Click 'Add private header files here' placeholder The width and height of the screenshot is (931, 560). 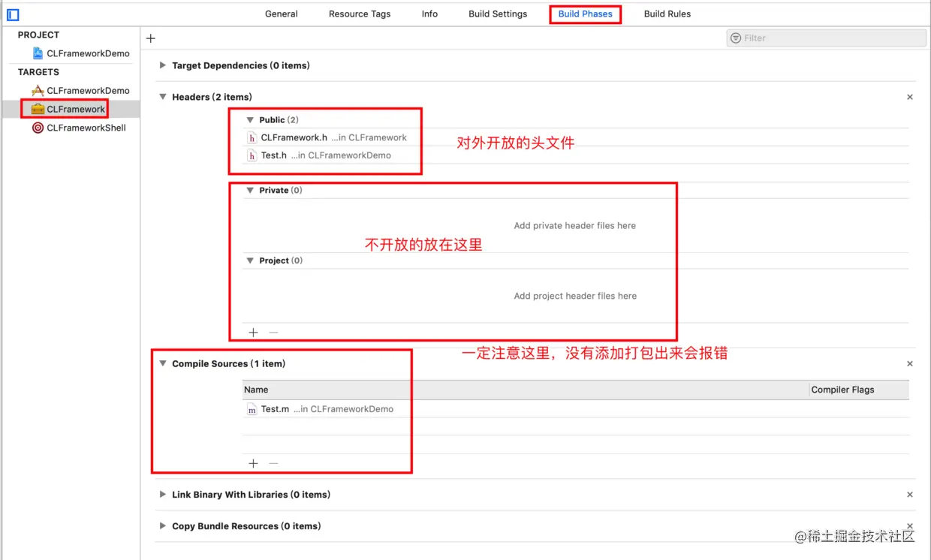pyautogui.click(x=575, y=226)
